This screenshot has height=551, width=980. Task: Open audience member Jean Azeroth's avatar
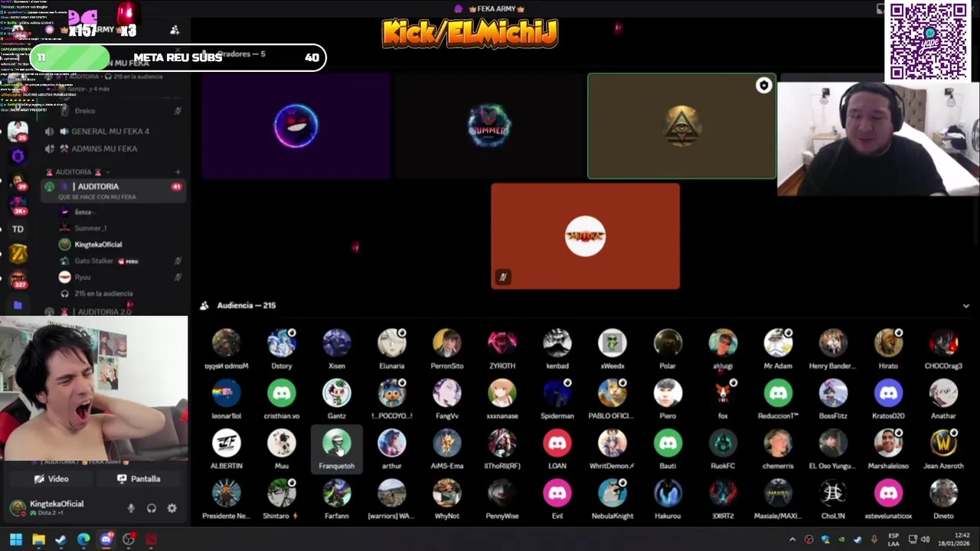point(943,443)
